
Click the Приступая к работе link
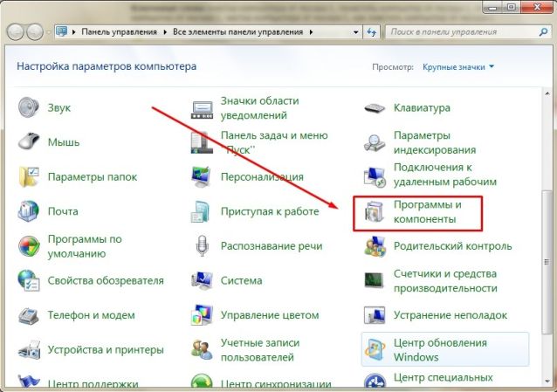click(270, 211)
